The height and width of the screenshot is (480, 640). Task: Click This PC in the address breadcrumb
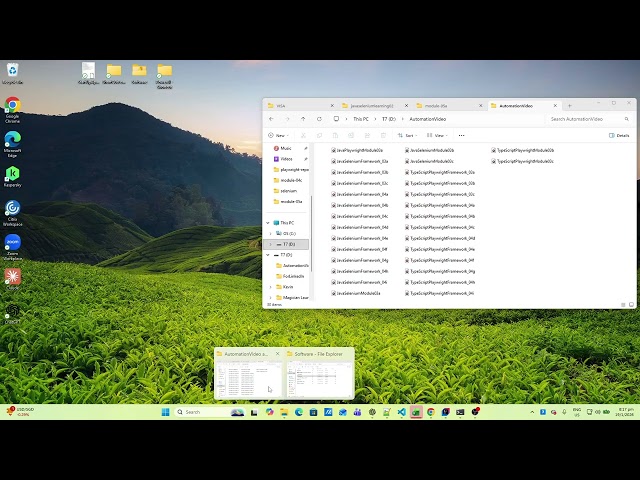click(361, 119)
